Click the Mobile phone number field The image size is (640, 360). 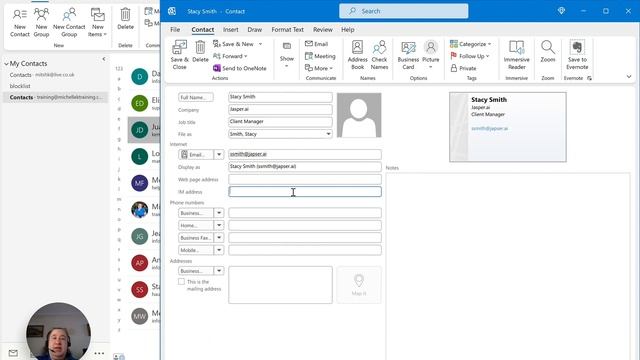point(305,250)
